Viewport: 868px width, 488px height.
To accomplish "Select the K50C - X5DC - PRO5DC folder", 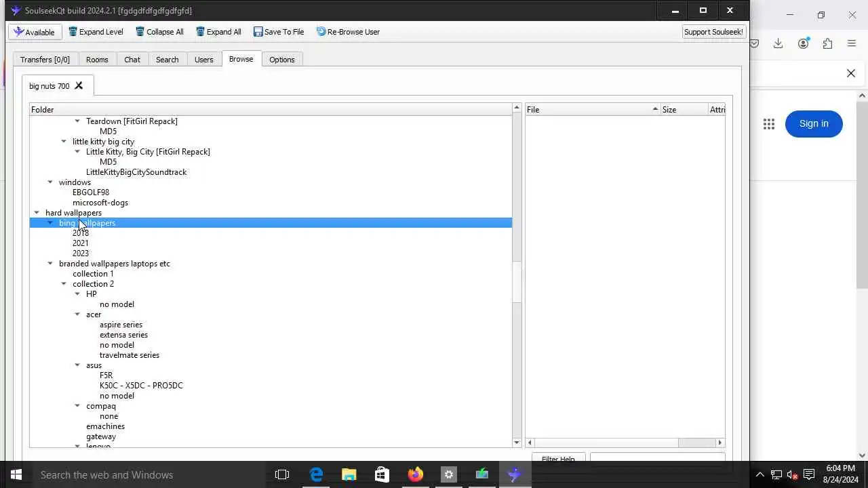I will tap(141, 386).
